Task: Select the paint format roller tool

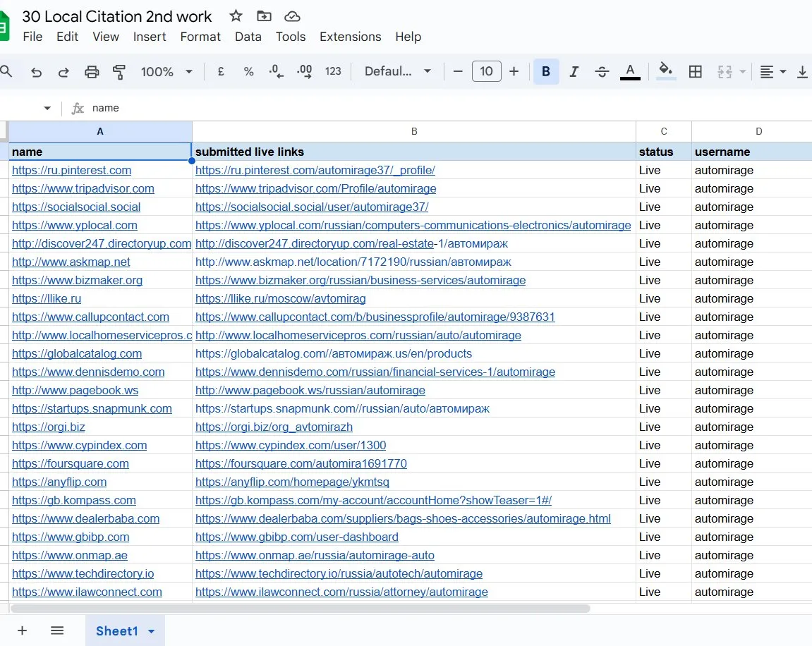Action: 119,72
